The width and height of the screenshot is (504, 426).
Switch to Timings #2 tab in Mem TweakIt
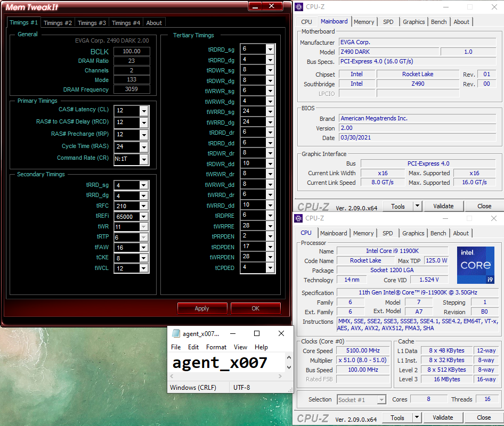58,23
